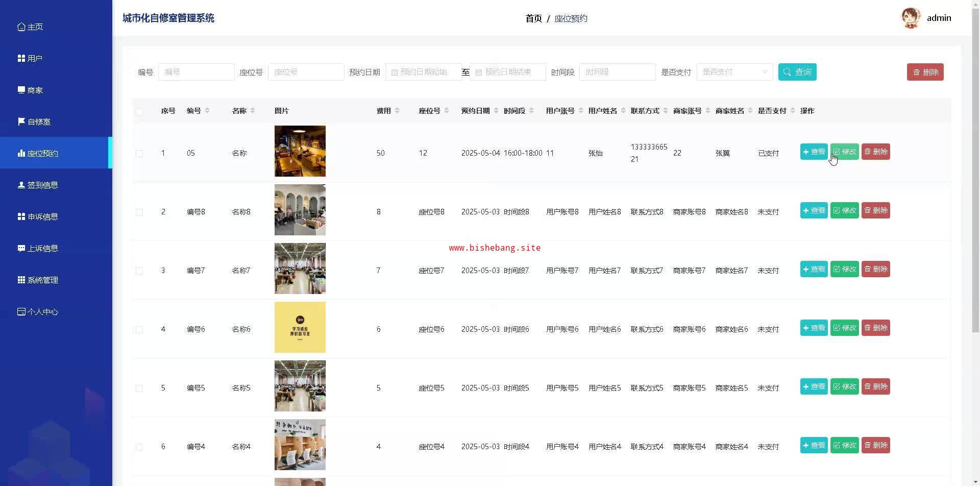Tick the select-all checkbox in table header
Viewport: 980px width, 486px height.
tap(139, 111)
